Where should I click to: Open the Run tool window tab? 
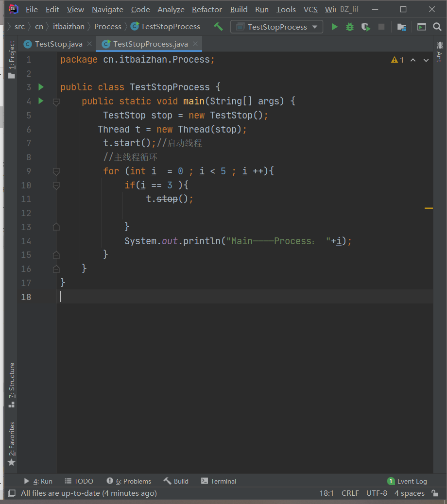(38, 481)
